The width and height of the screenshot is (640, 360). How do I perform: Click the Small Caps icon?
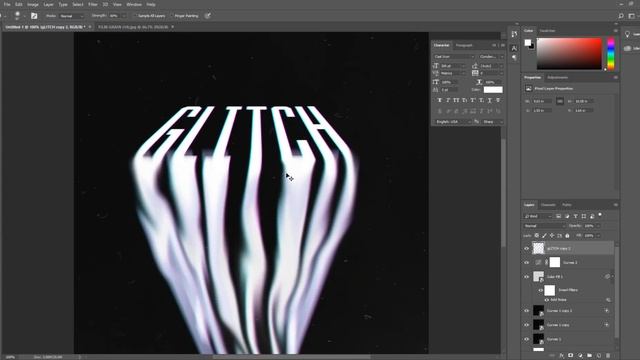(x=464, y=100)
